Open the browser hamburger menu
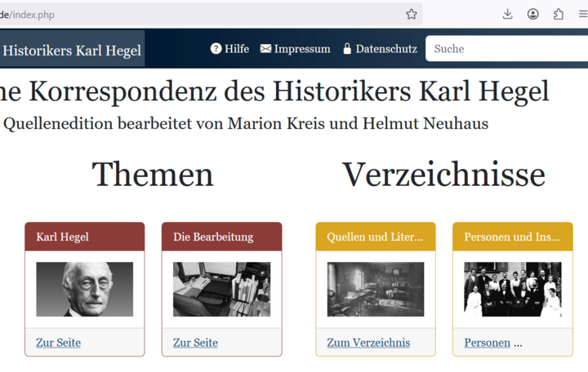This screenshot has height=372, width=588. tap(582, 14)
